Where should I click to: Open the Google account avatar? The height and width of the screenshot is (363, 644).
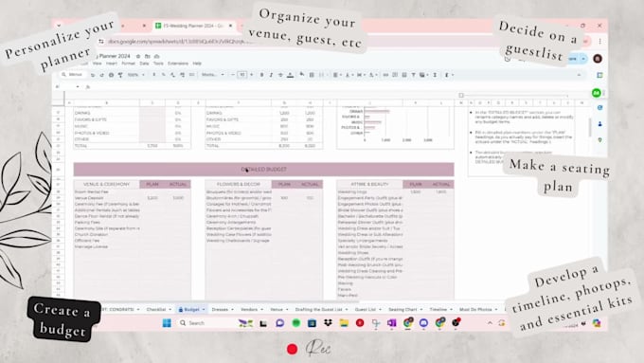click(598, 59)
